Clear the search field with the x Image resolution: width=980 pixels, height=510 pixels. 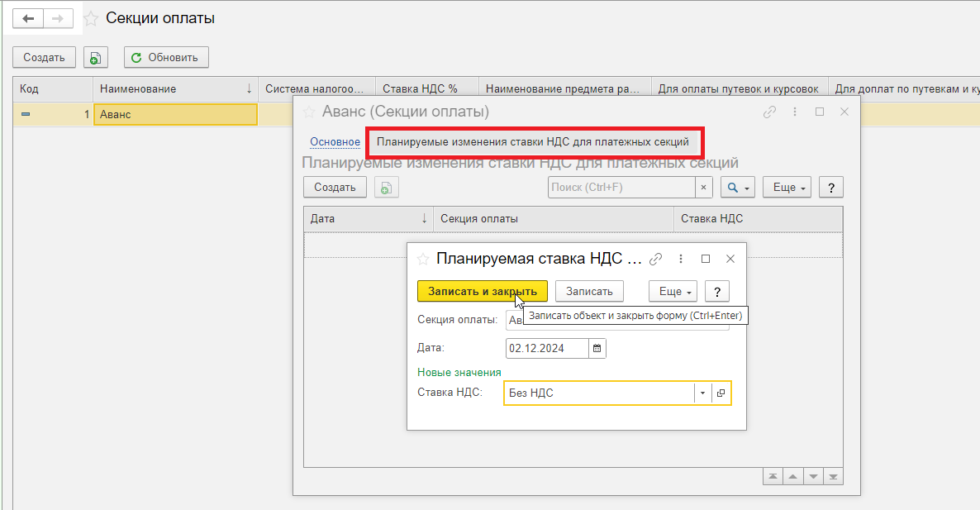pos(704,188)
